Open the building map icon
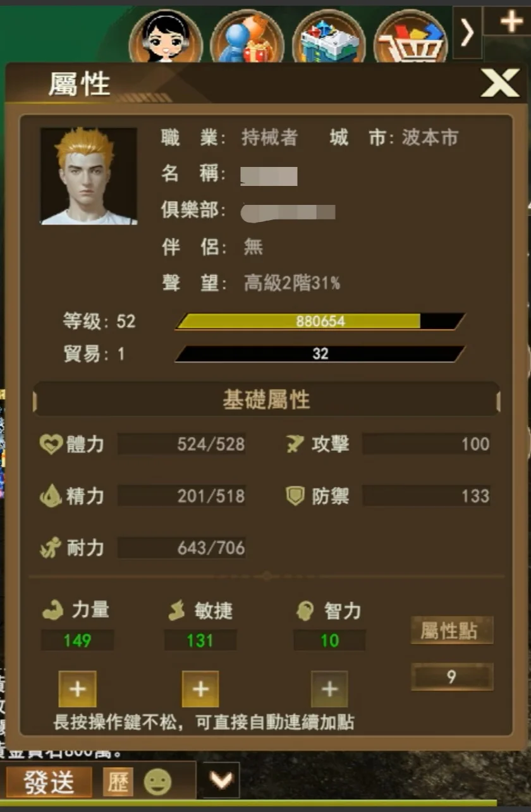This screenshot has width=531, height=812. (329, 35)
